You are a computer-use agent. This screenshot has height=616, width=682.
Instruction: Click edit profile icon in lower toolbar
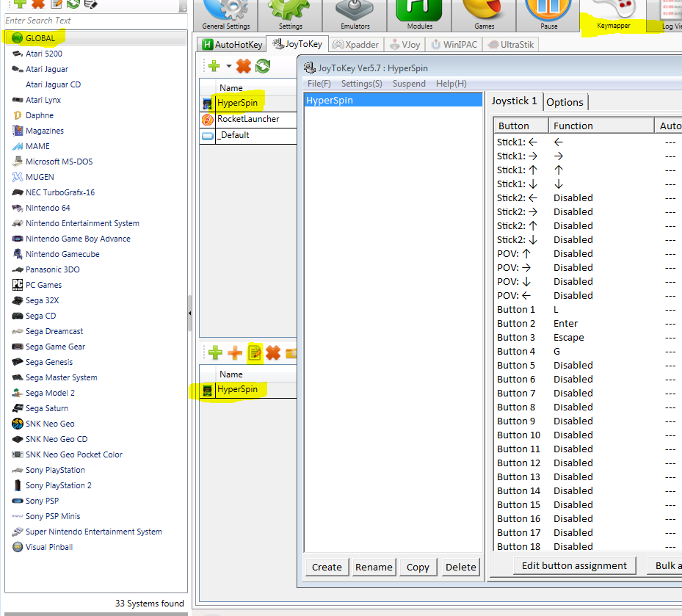pos(254,354)
